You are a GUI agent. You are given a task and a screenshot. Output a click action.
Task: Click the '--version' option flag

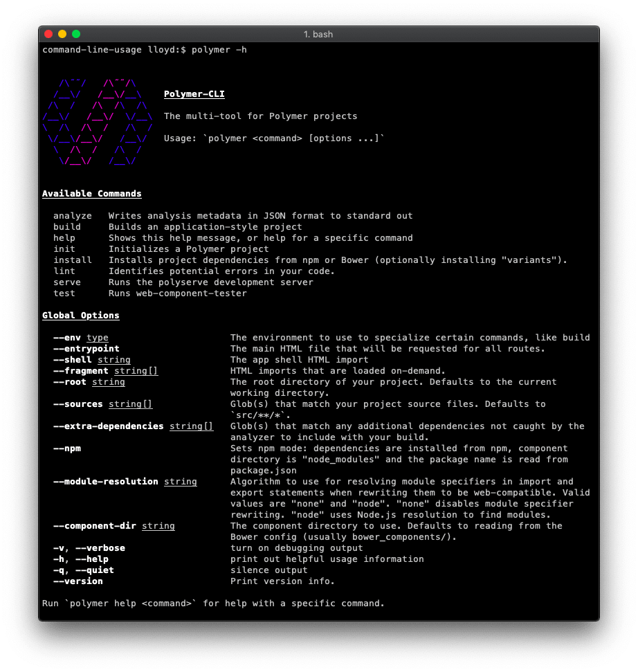coord(78,581)
